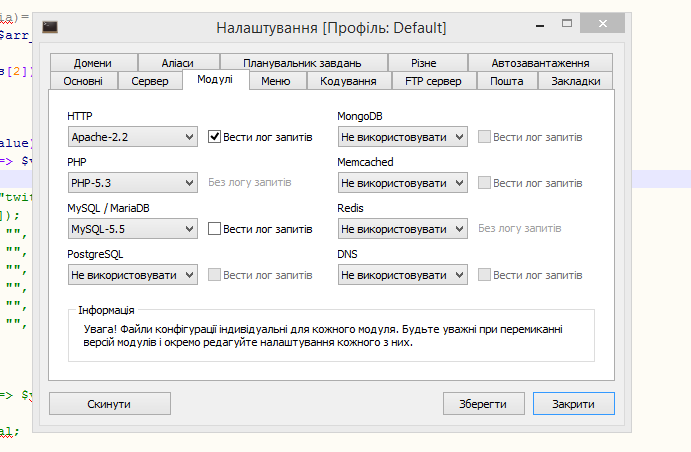This screenshot has height=452, width=691.
Task: Enable the MySQL query log checkbox
Action: coord(214,229)
